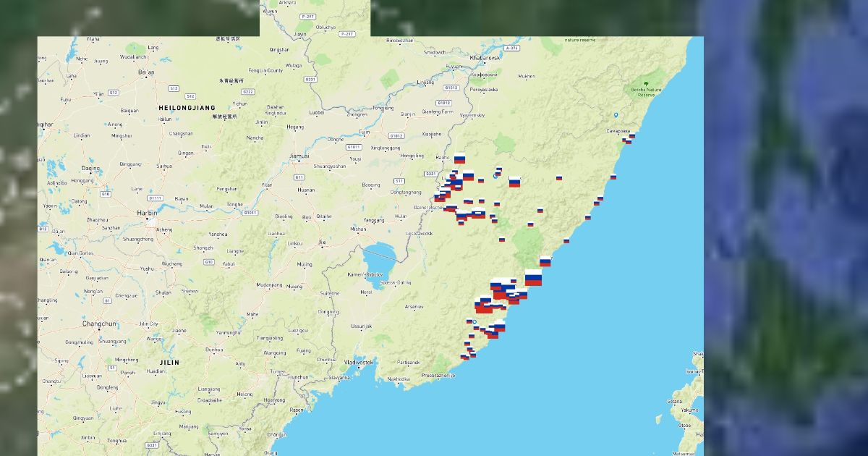868x456 pixels.
Task: Click the Ussuriysk town label
Action: (360, 326)
